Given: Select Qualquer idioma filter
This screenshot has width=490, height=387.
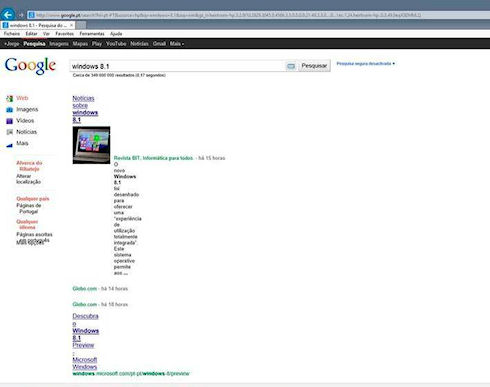Looking at the screenshot, I should (x=27, y=224).
